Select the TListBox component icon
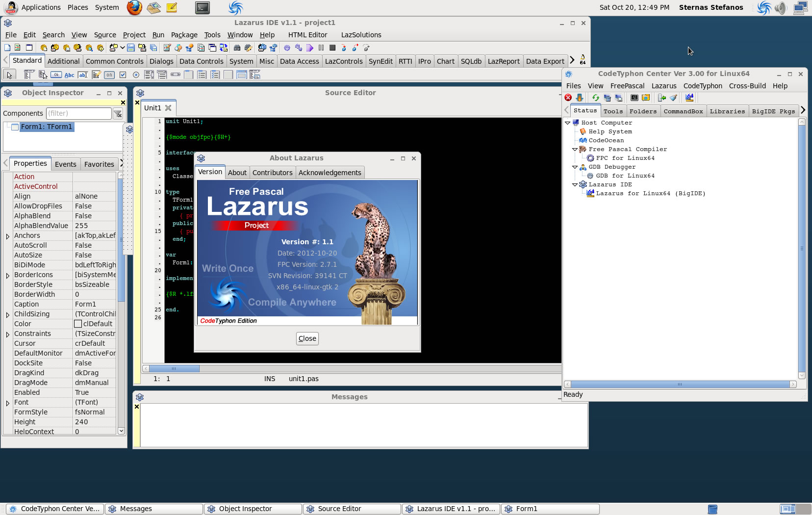Screen dimensions: 812x515 pos(149,75)
